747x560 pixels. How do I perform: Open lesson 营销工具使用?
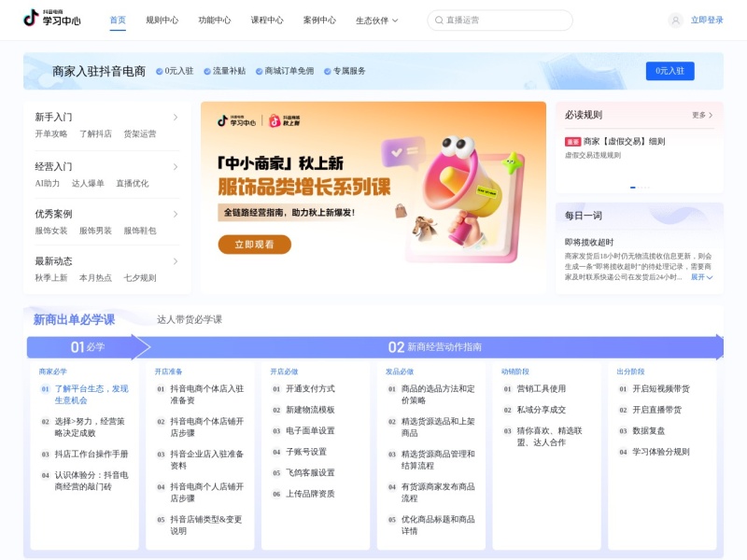coord(542,388)
